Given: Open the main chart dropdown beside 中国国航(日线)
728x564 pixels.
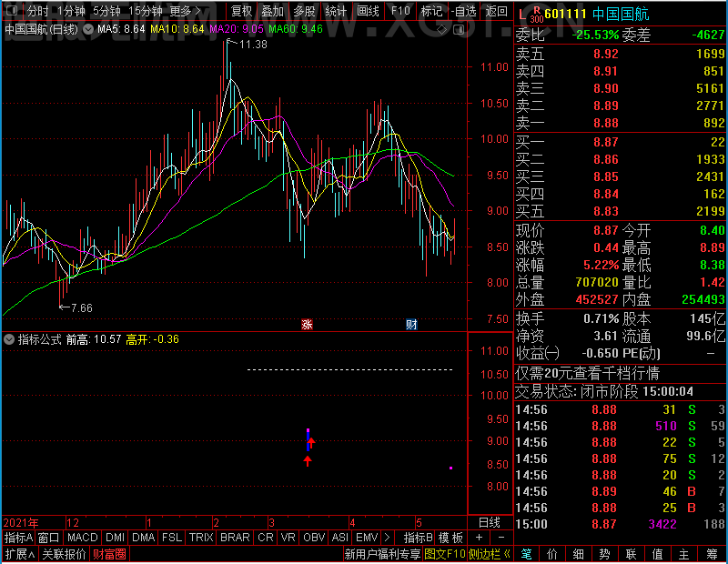Looking at the screenshot, I should point(87,29).
